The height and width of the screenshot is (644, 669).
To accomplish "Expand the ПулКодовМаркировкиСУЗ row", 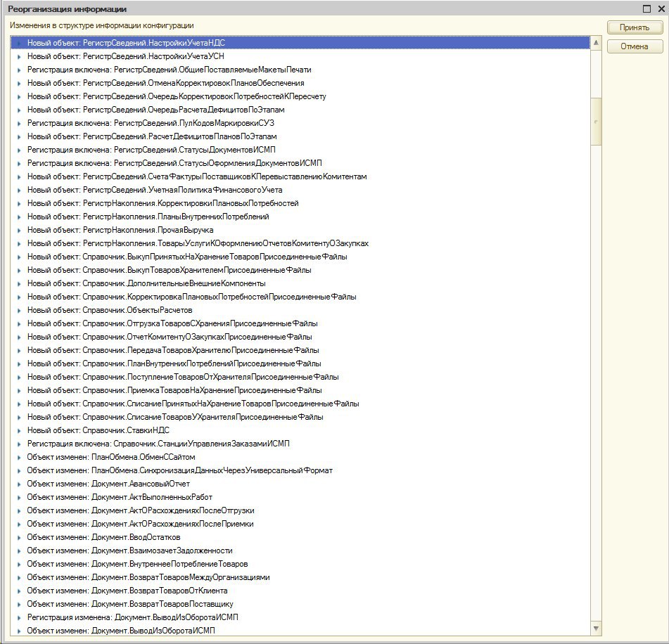I will 19,123.
